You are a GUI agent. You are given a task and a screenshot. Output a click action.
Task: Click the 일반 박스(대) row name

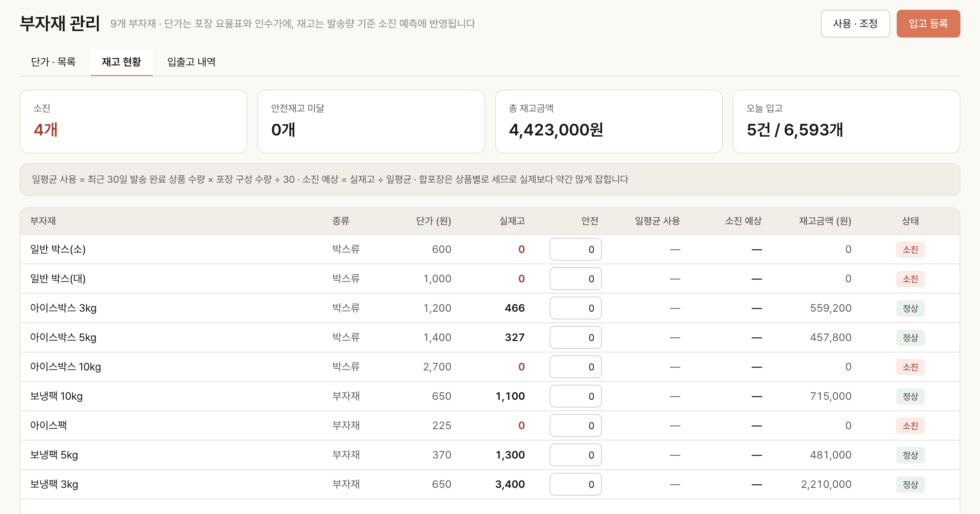point(58,279)
